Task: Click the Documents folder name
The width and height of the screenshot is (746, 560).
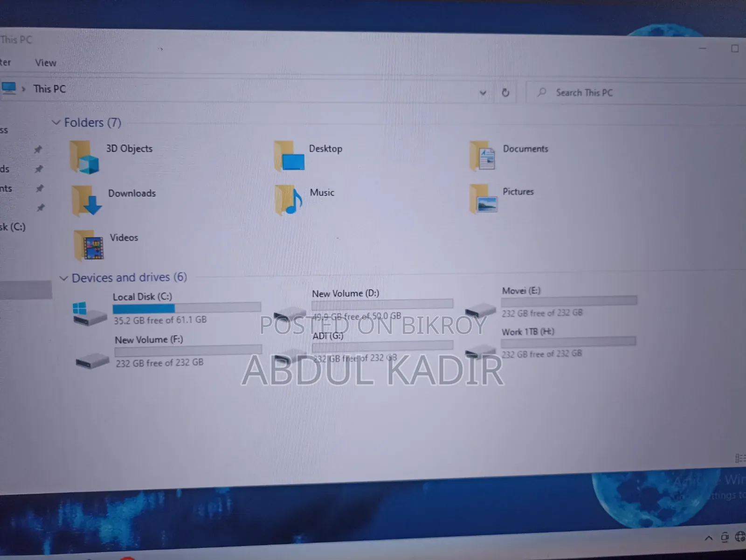Action: click(525, 149)
